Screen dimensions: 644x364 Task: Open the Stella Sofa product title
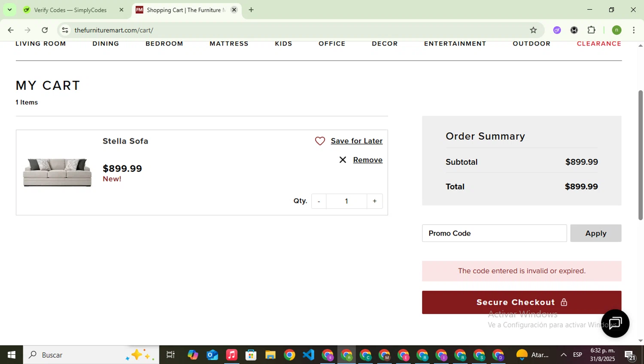[x=125, y=141]
